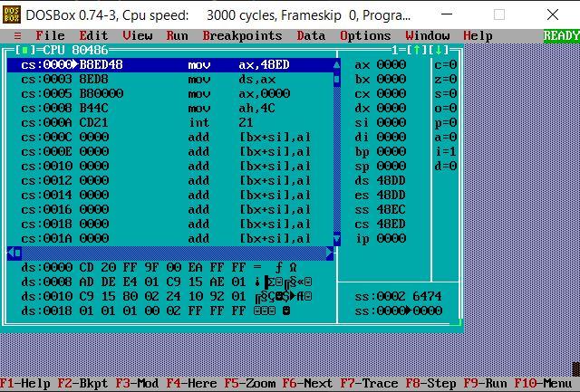Screen dimensions: 580x392
Task: Select the cx register value
Action: [391, 94]
